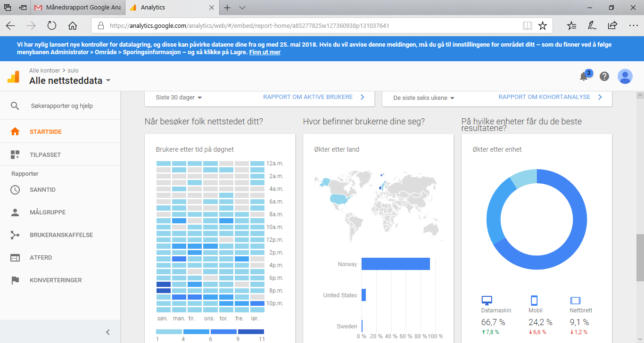
Task: Click the Konverteringer flag icon
Action: [15, 280]
